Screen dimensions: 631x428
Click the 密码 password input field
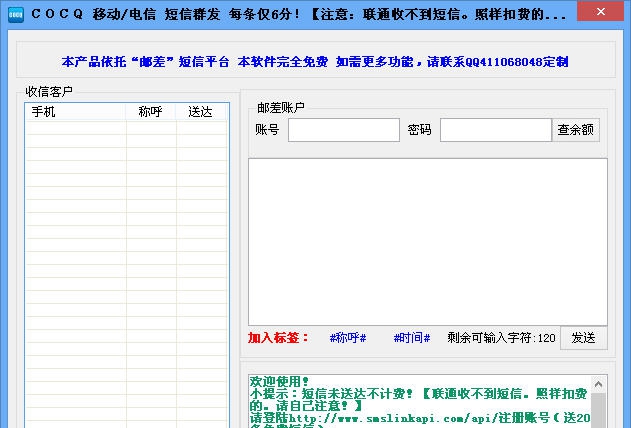[495, 130]
